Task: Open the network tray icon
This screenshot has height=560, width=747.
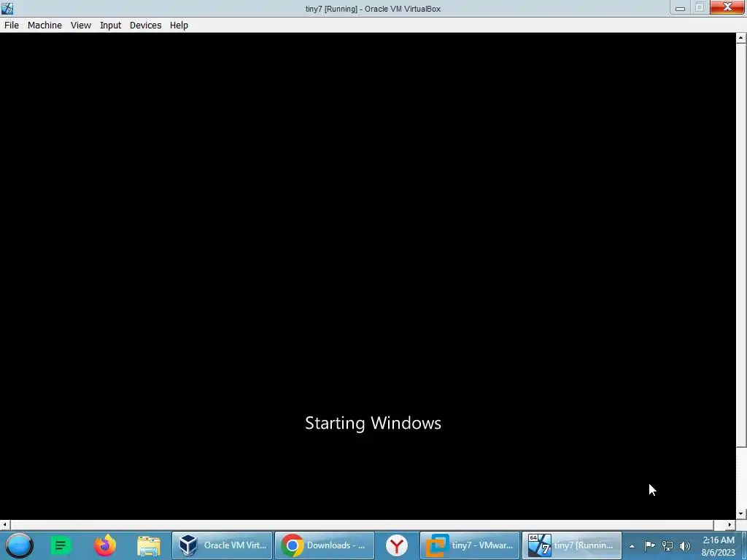Action: coord(667,545)
